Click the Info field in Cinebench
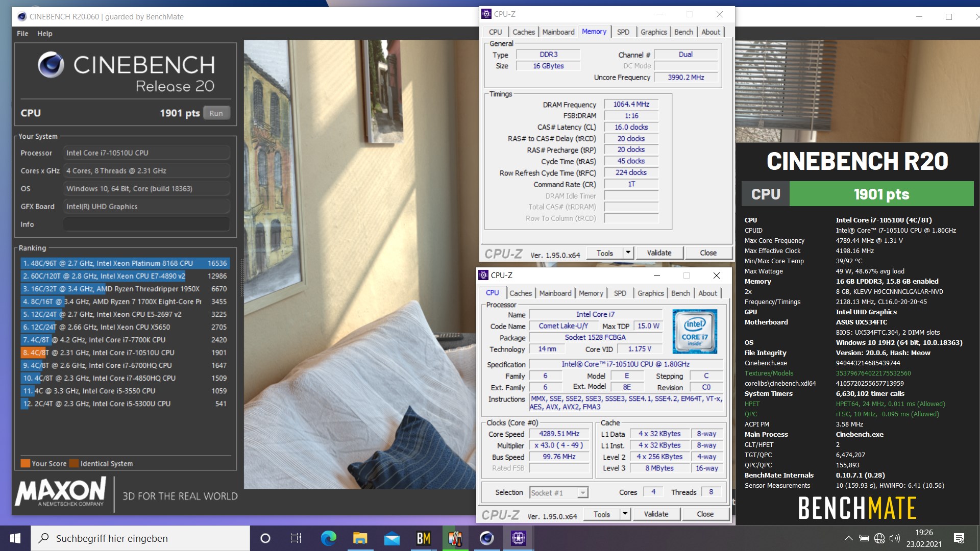The image size is (980, 551). pyautogui.click(x=146, y=224)
